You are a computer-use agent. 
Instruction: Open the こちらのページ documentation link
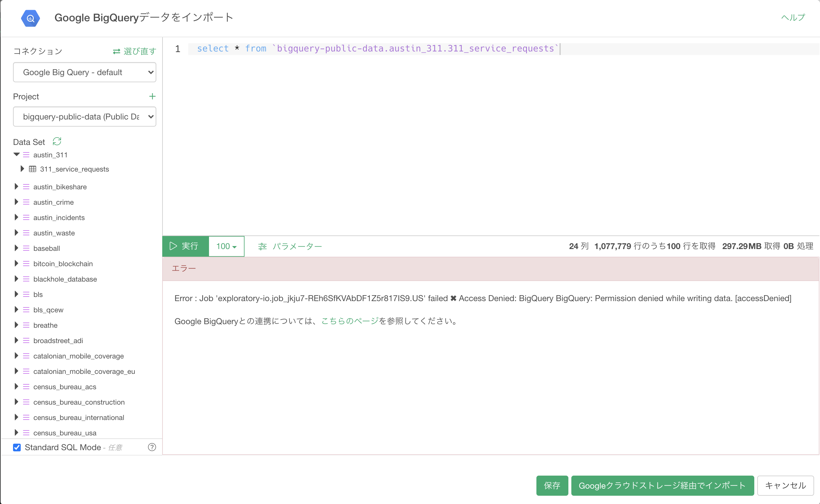point(350,321)
